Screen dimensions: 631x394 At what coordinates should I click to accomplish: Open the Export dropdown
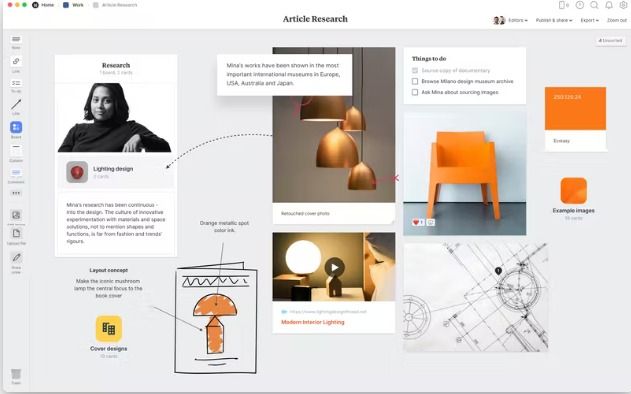tap(590, 20)
